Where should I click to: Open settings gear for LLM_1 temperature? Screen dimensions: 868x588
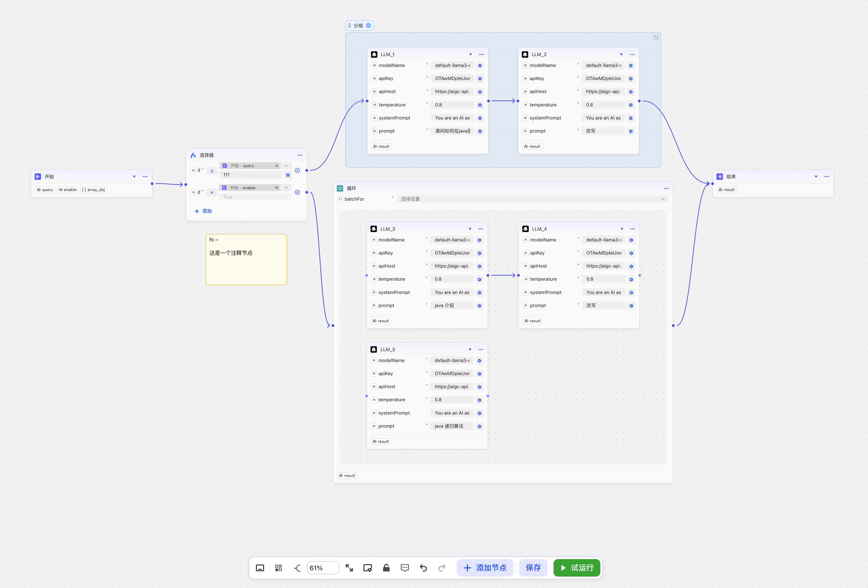pos(480,105)
